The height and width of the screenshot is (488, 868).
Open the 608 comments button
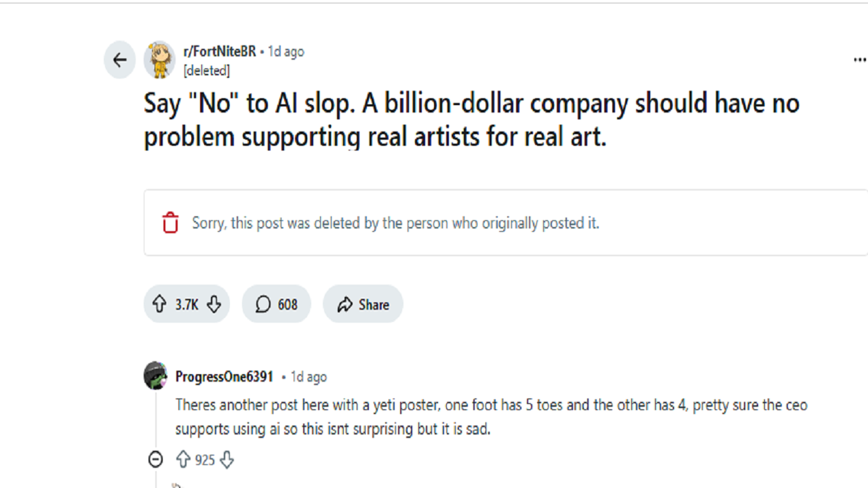coord(276,304)
